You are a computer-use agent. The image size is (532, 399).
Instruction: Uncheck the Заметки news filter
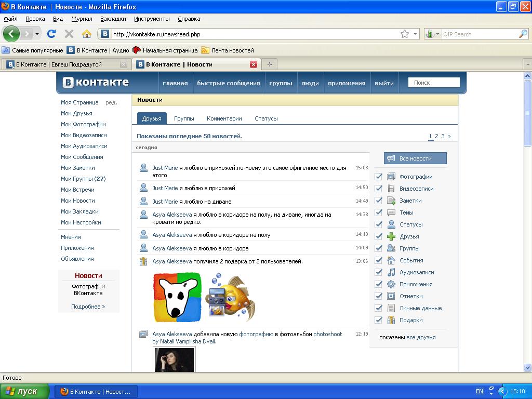(379, 201)
